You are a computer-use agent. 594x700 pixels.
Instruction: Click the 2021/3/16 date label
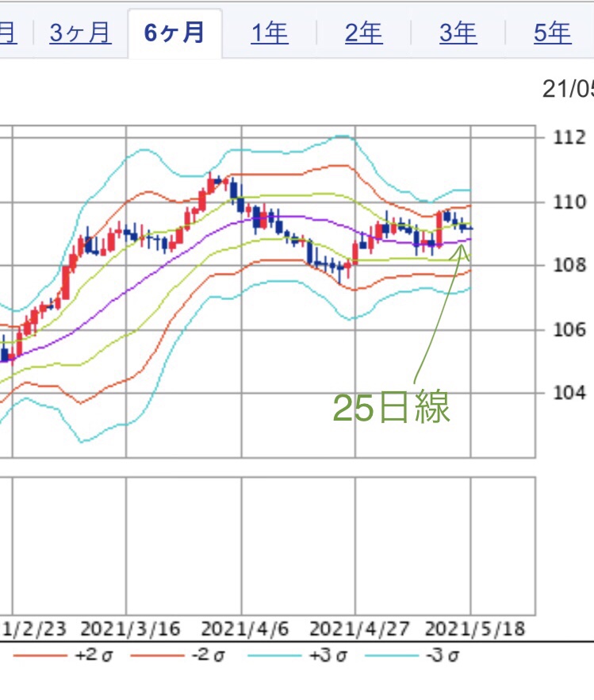coord(130,629)
